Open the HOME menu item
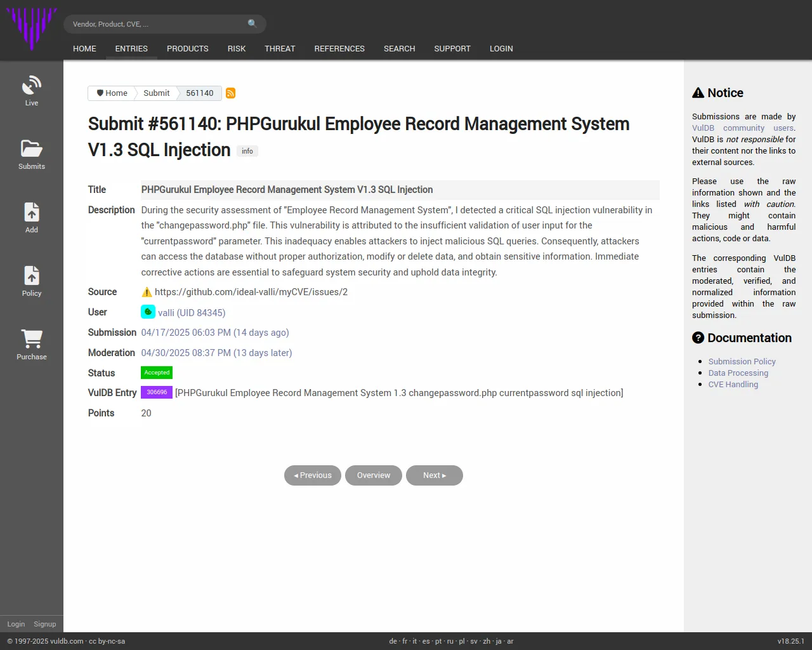Image resolution: width=812 pixels, height=650 pixels. click(x=84, y=49)
